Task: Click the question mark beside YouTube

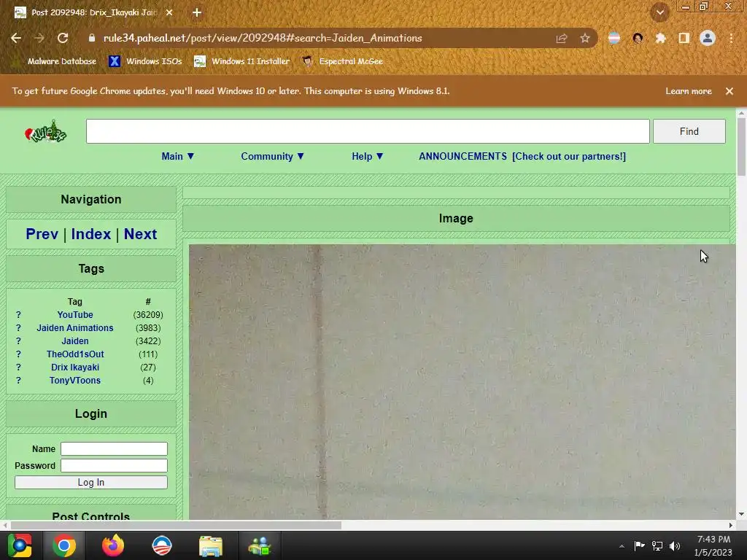Action: [x=18, y=315]
